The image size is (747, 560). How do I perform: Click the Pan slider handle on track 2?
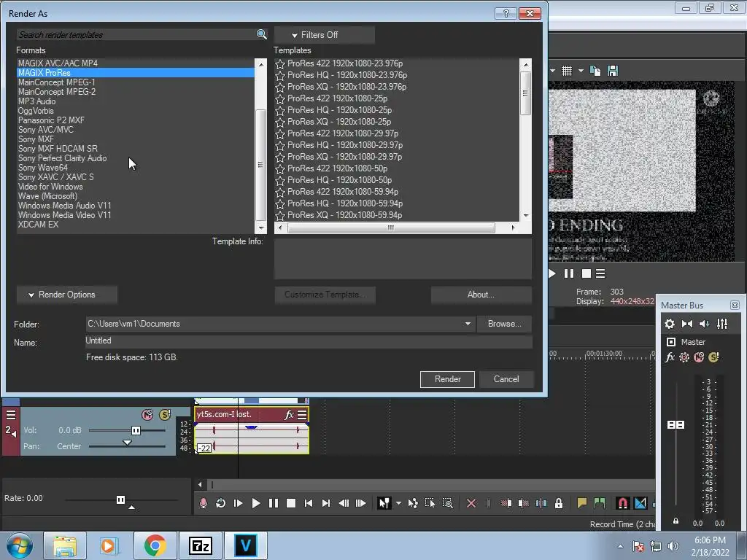[127, 443]
